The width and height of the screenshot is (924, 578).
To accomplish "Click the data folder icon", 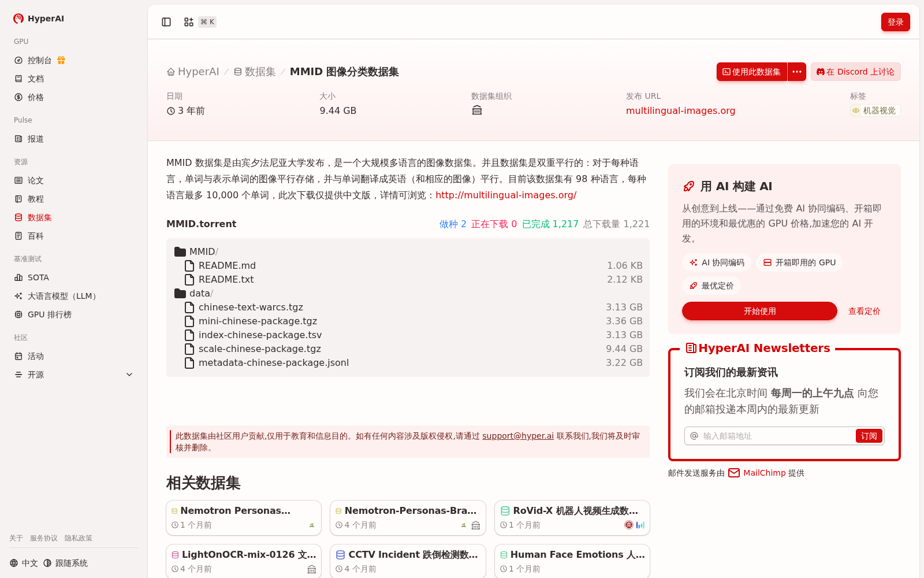I will coord(180,294).
